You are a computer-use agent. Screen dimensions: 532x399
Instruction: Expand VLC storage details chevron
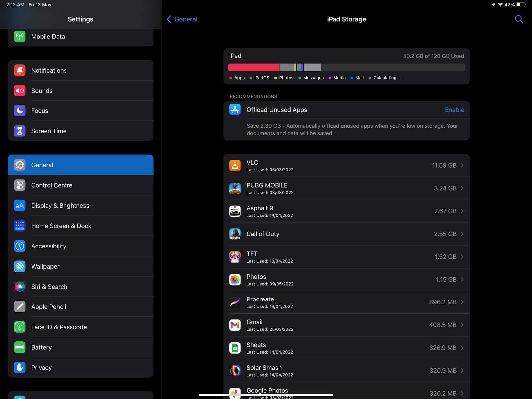462,165
